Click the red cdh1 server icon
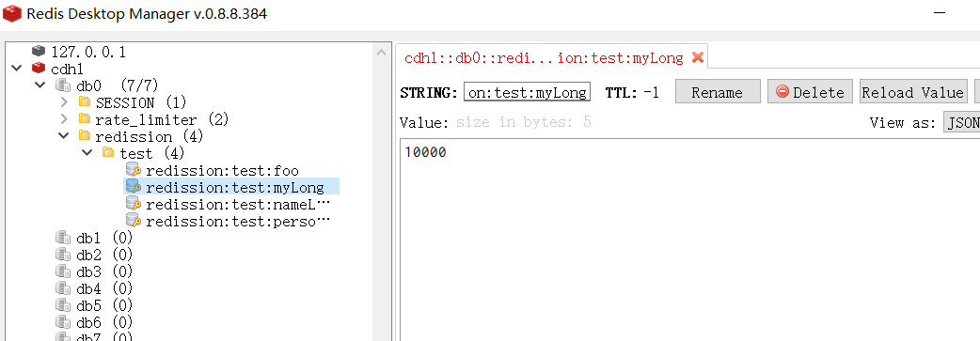 [39, 68]
